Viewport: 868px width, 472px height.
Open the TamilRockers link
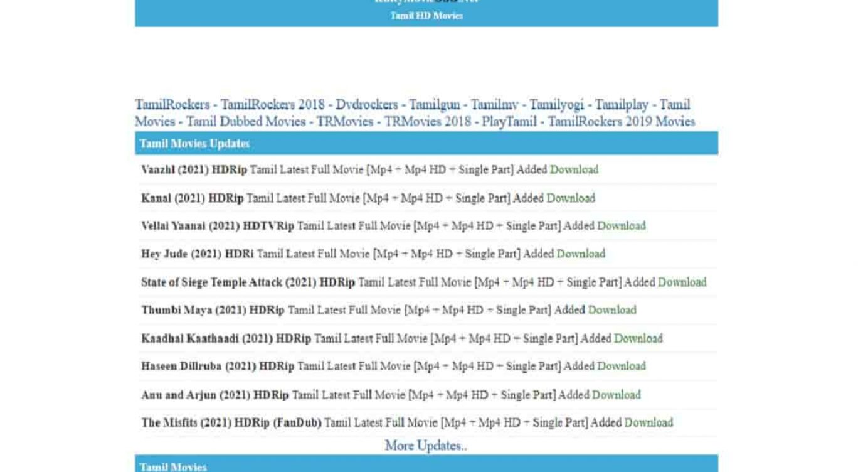point(172,105)
